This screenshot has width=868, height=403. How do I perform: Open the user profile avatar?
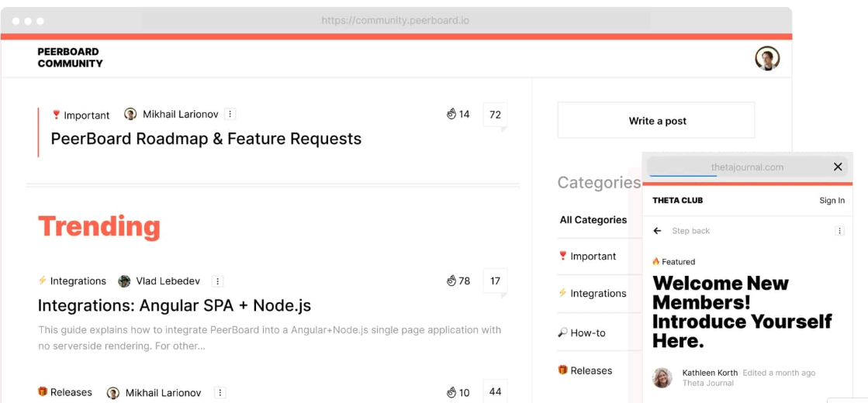pyautogui.click(x=767, y=58)
